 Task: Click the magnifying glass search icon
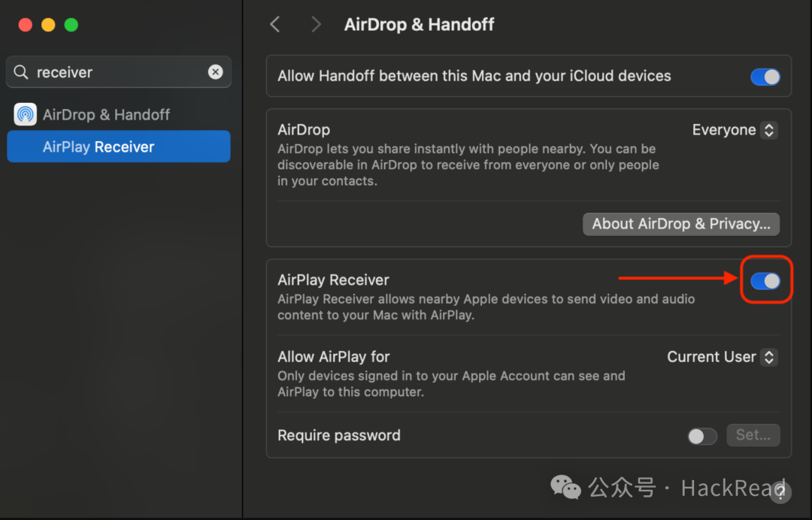click(21, 72)
